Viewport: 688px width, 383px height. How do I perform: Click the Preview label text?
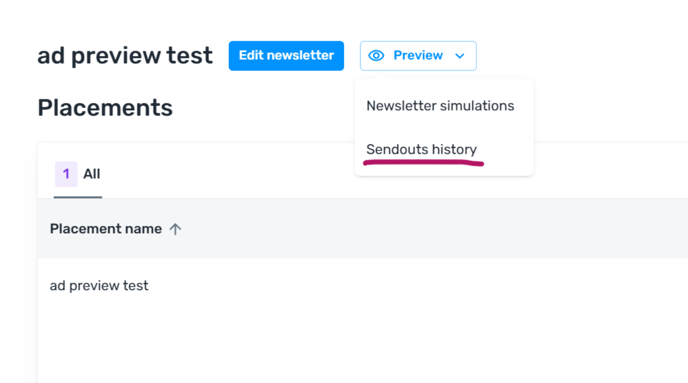pyautogui.click(x=418, y=55)
